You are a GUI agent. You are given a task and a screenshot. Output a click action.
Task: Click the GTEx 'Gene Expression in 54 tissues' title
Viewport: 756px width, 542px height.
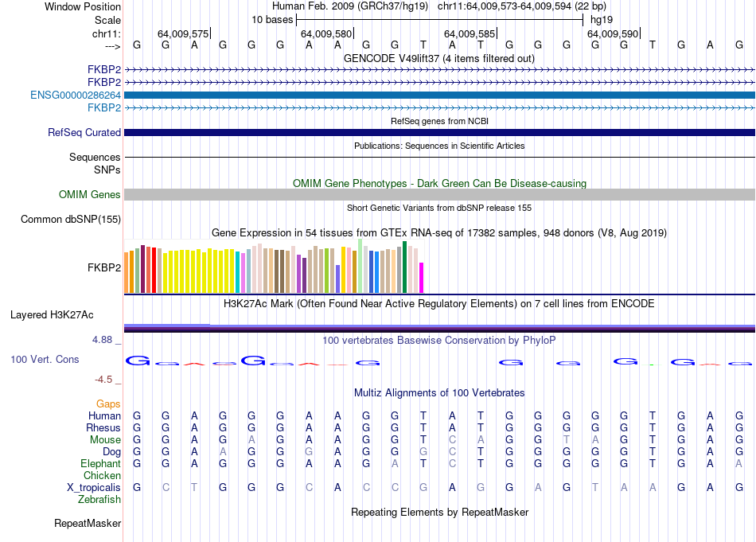coord(439,233)
